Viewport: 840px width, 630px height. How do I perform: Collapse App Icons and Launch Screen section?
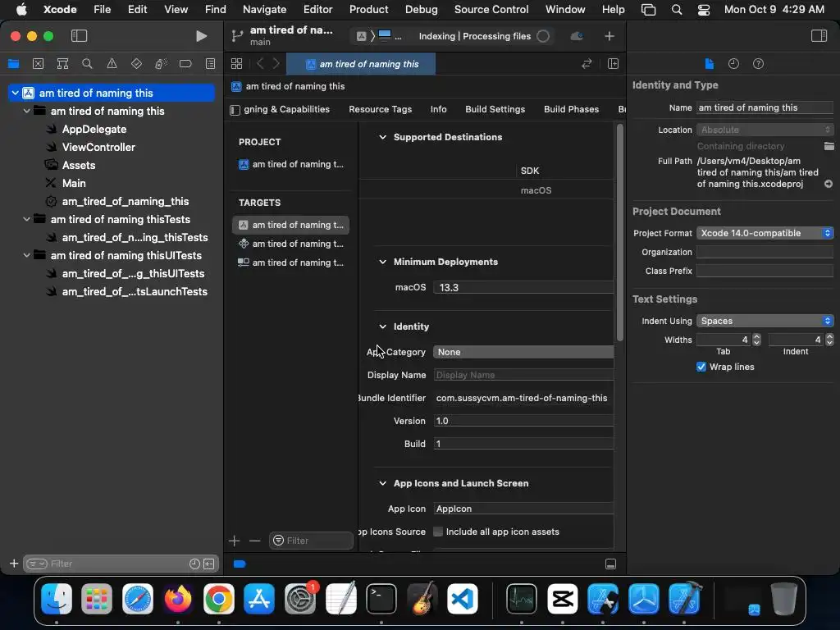click(382, 483)
